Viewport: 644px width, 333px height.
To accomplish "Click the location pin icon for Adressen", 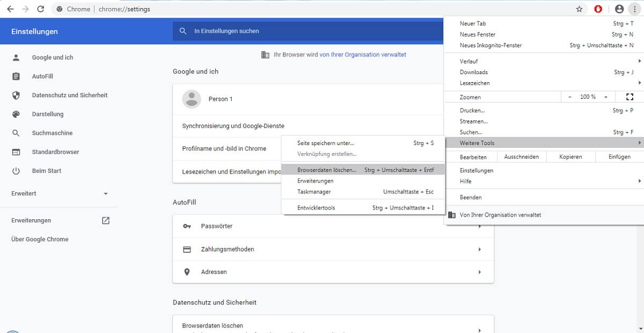I will coord(187,272).
